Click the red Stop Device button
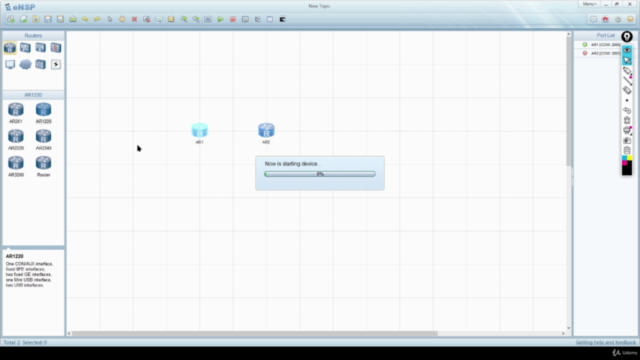The image size is (640, 360). click(233, 19)
